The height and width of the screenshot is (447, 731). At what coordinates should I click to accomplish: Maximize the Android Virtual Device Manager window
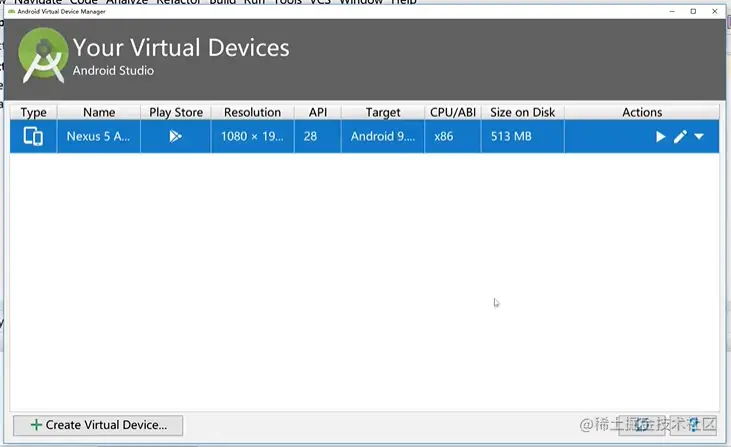(693, 12)
